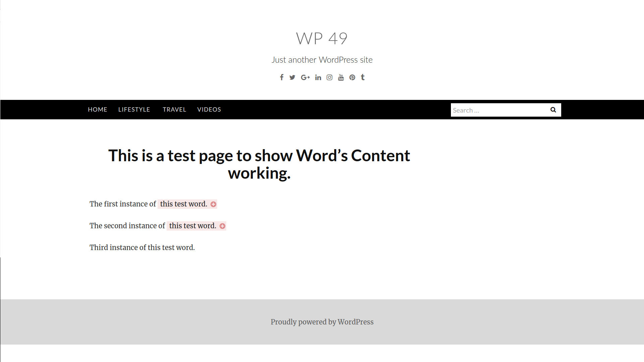The width and height of the screenshot is (644, 362).
Task: Open the Pinterest icon link
Action: click(352, 77)
